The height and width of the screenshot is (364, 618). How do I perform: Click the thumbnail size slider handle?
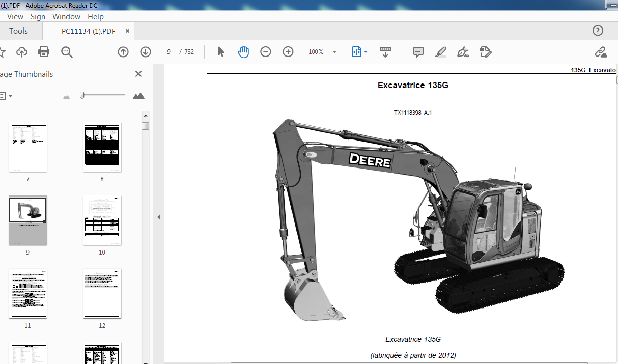pyautogui.click(x=82, y=95)
